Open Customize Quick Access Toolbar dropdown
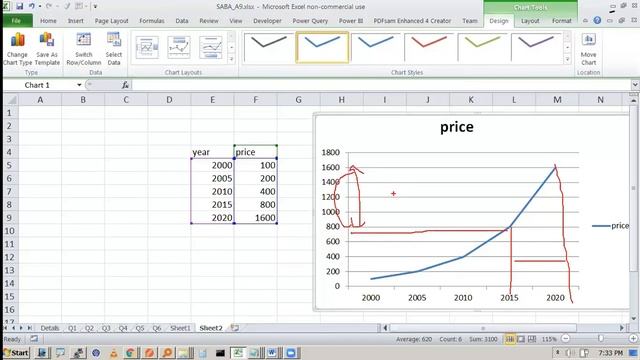The width and height of the screenshot is (640, 360). coord(95,7)
